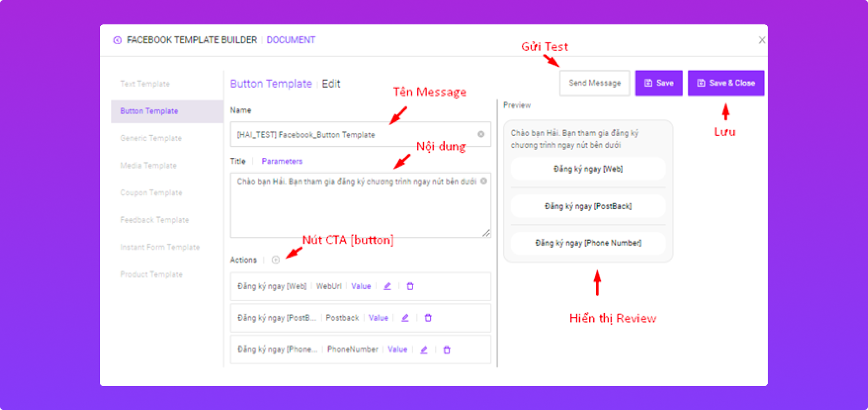868x410 pixels.
Task: Edit the Postback action row
Action: pos(405,318)
